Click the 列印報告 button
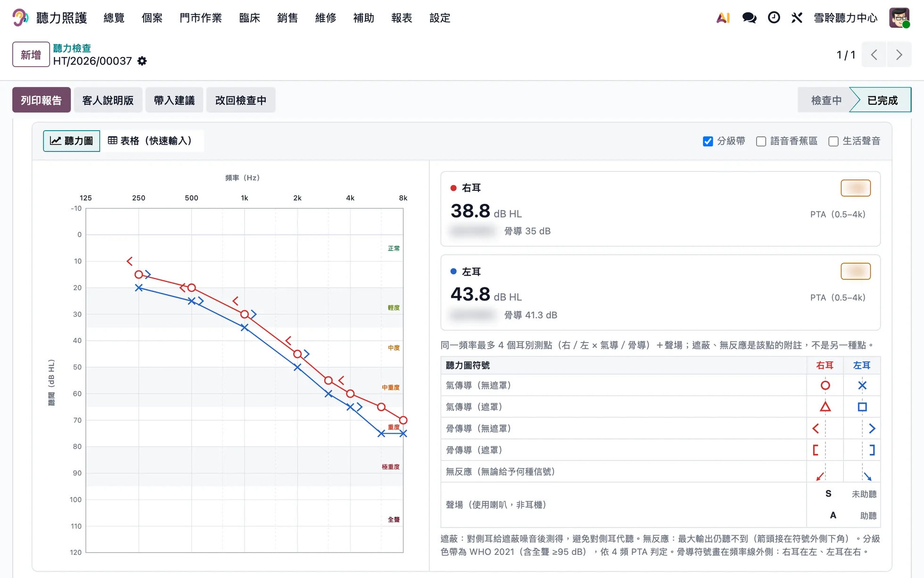Image resolution: width=924 pixels, height=578 pixels. (x=41, y=100)
